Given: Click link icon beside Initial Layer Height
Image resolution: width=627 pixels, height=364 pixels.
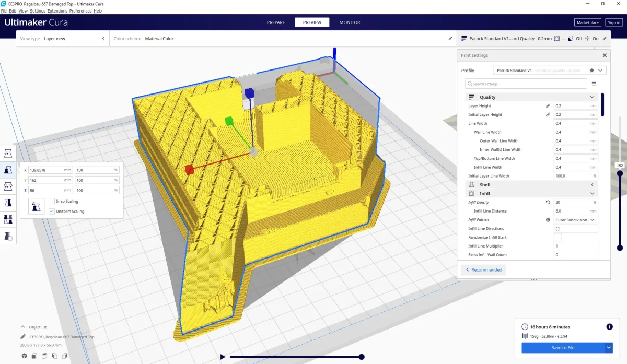Looking at the screenshot, I should click(548, 114).
